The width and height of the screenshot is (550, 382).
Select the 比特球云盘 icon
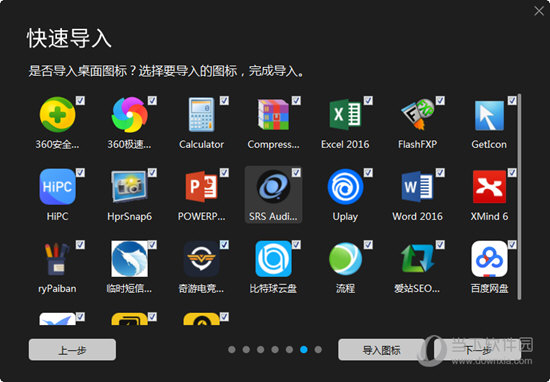[x=273, y=259]
